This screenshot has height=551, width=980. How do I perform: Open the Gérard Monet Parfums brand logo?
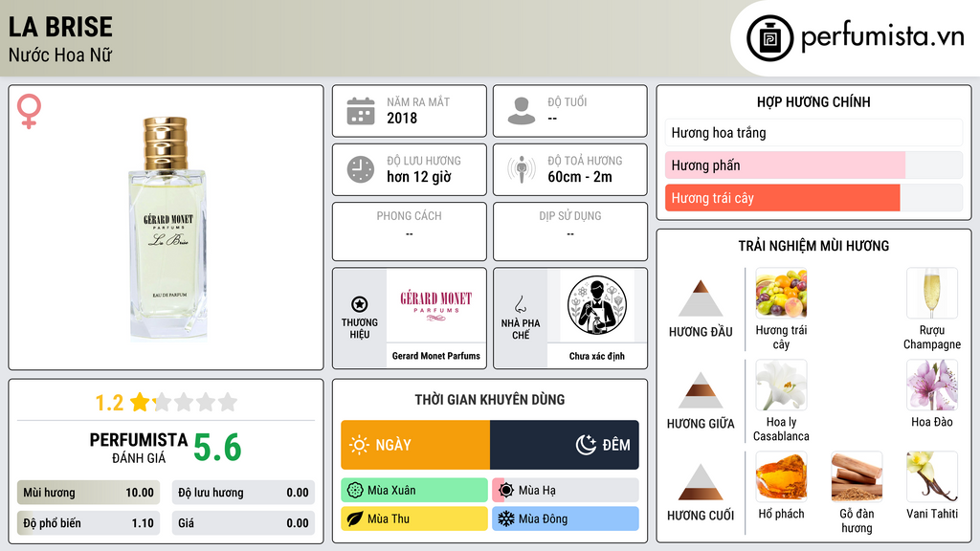pyautogui.click(x=435, y=305)
